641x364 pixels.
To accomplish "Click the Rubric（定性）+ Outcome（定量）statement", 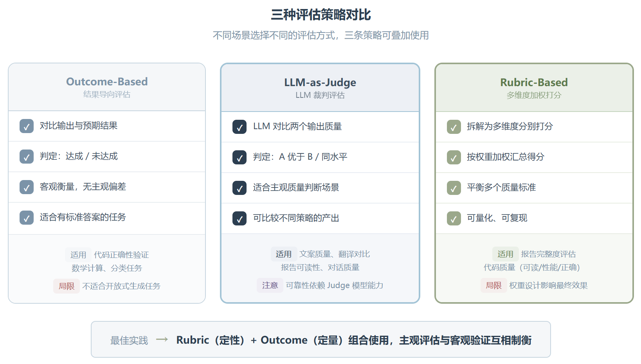I will point(354,340).
